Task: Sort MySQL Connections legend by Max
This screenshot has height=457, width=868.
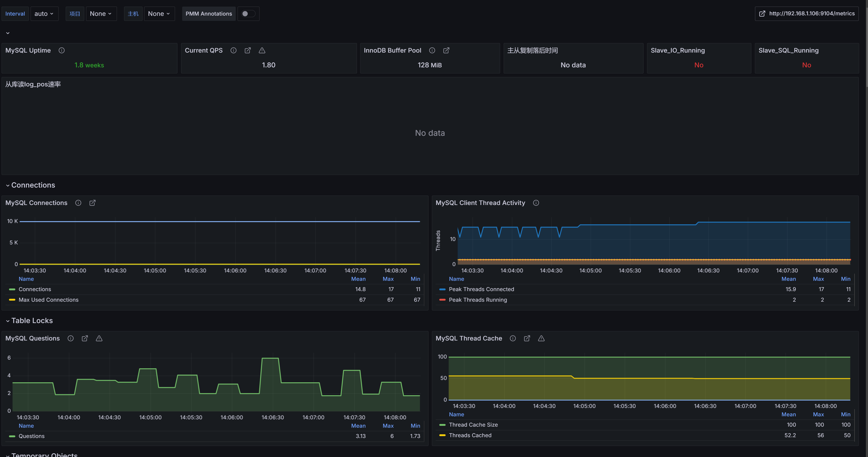Action: (388, 279)
